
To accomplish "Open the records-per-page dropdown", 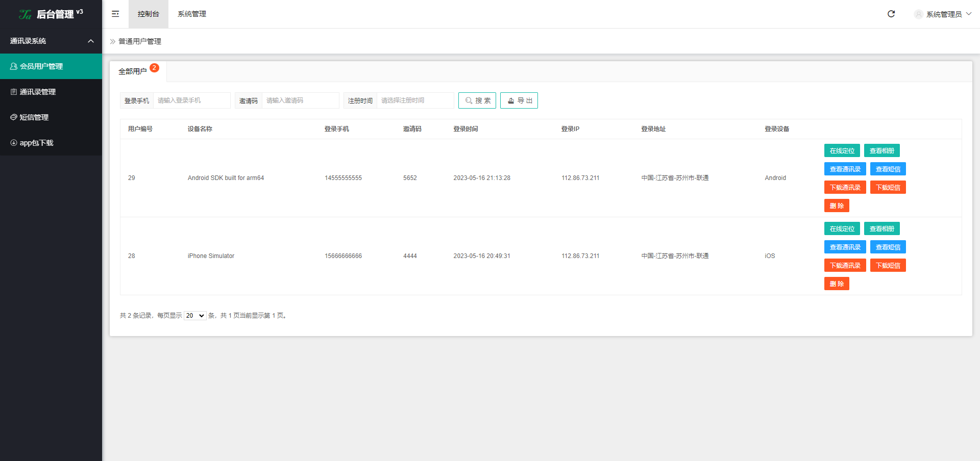I will 195,316.
